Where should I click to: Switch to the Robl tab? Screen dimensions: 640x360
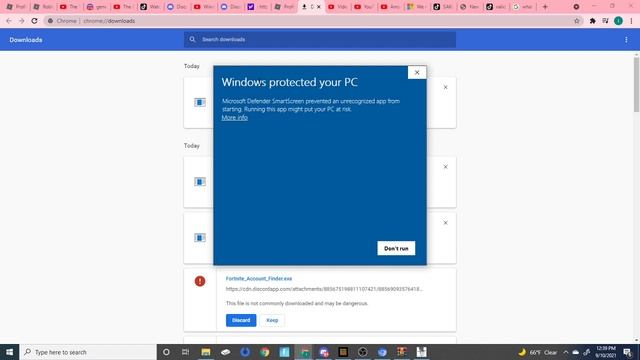click(43, 7)
